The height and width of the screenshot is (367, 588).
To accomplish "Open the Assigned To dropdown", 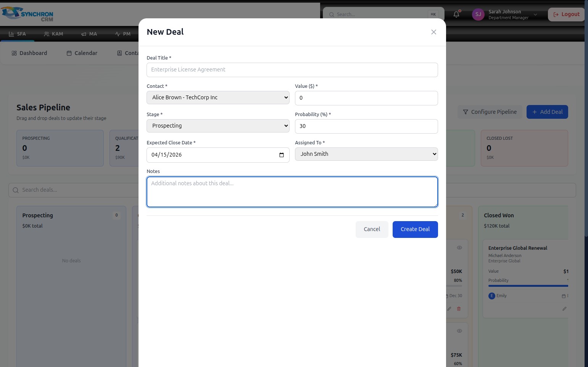I will click(x=366, y=154).
